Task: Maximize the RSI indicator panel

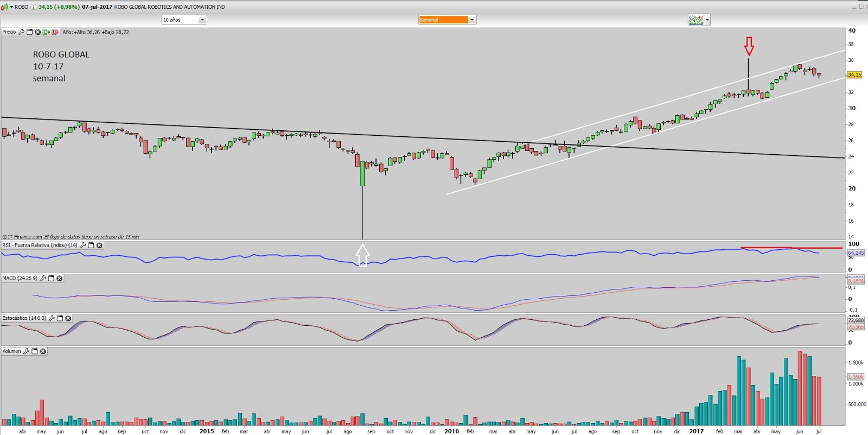Action: [x=91, y=245]
